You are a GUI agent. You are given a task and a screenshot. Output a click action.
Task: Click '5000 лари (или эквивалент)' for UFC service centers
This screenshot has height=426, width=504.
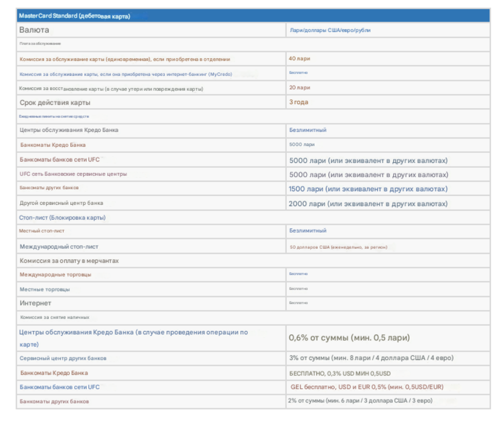[x=369, y=175]
